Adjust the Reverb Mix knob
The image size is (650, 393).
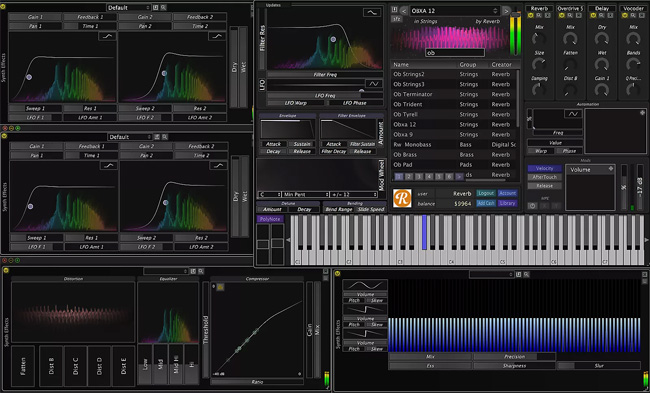tap(538, 39)
